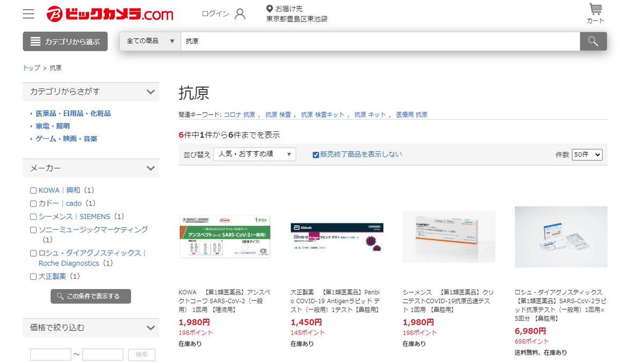Collapse the カテゴリからさがす section
Screen dimensions: 644x363
click(150, 92)
